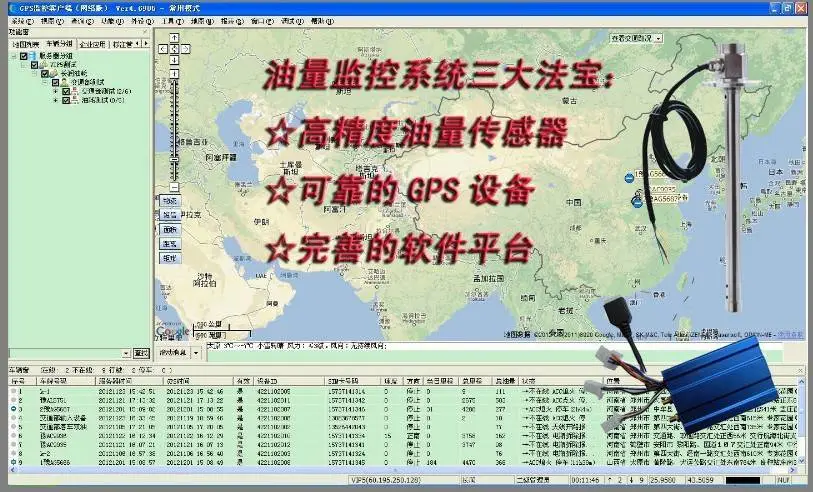This screenshot has height=492, width=813.
Task: Open the 视图(V) menu
Action: [52, 21]
